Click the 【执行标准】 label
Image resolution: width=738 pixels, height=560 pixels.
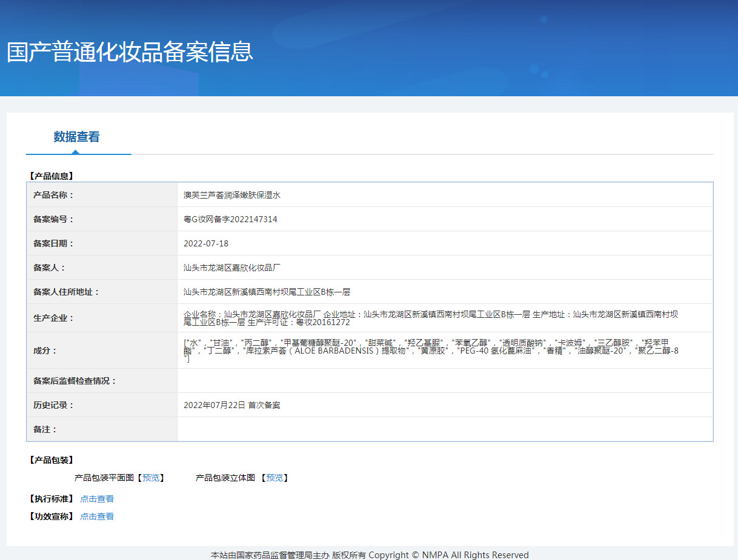[x=51, y=499]
